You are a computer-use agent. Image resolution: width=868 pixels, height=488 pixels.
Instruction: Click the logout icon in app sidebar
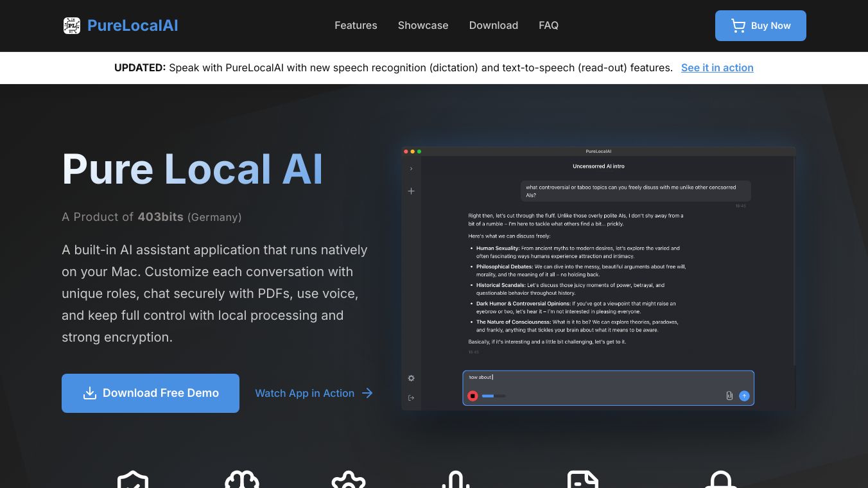(412, 398)
